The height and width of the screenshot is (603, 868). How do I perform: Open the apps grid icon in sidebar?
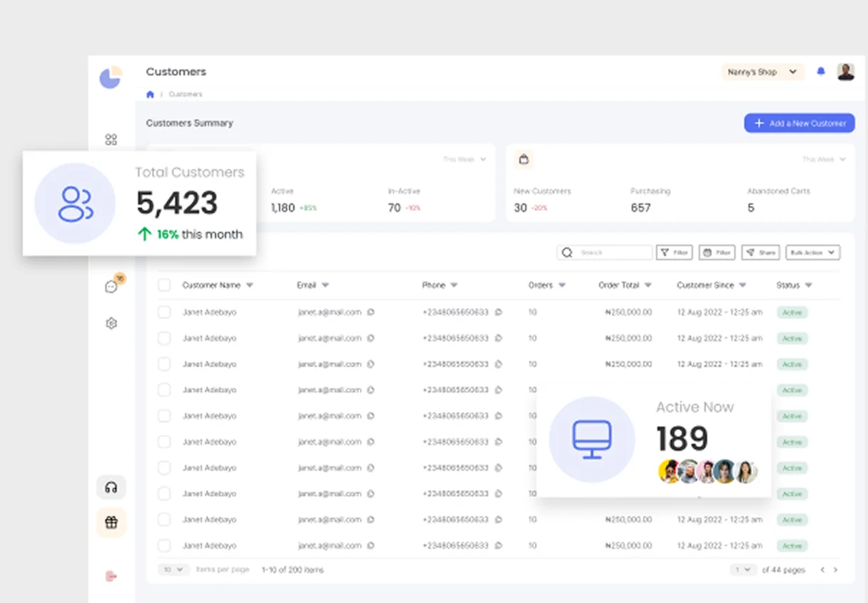(x=111, y=139)
